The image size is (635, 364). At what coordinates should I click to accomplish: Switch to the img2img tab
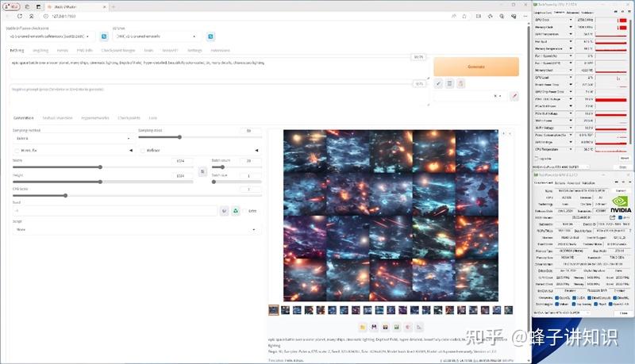40,51
